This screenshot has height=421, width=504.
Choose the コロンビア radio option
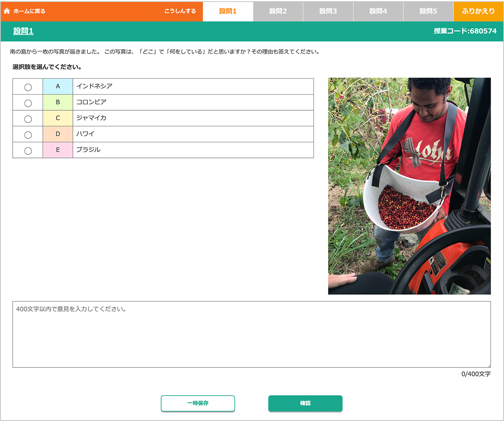(x=28, y=103)
